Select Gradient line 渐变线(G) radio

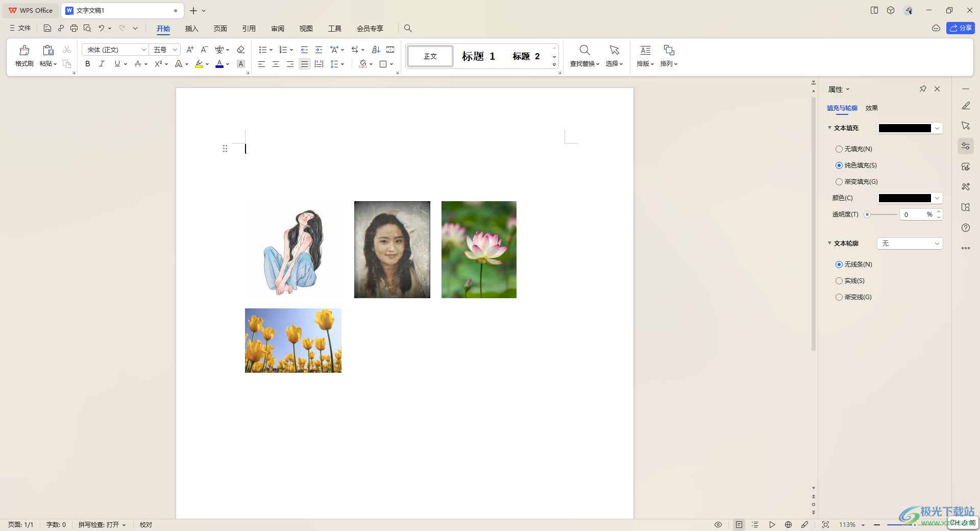pyautogui.click(x=839, y=297)
